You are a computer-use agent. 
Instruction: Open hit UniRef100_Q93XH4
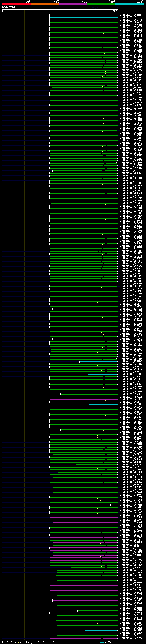coord(131,40)
